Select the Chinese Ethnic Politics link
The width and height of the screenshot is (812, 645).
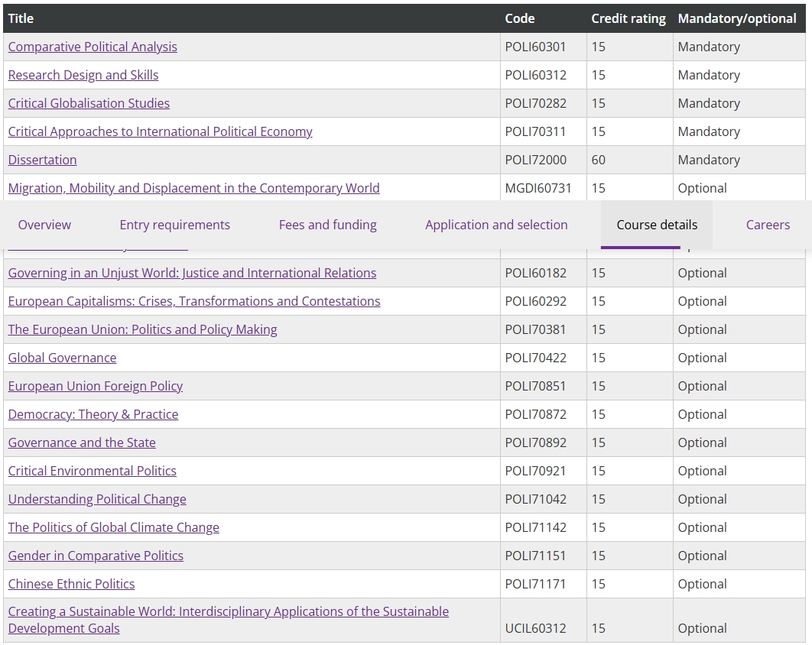71,584
